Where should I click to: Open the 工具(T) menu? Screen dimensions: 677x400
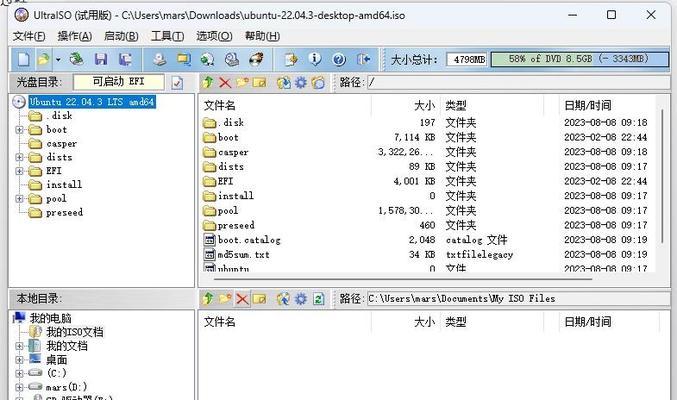[167, 36]
